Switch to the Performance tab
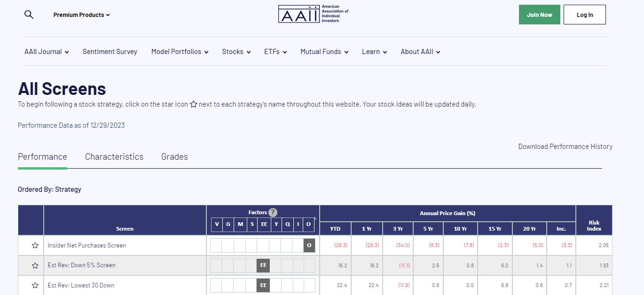This screenshot has height=295, width=644. 42,157
